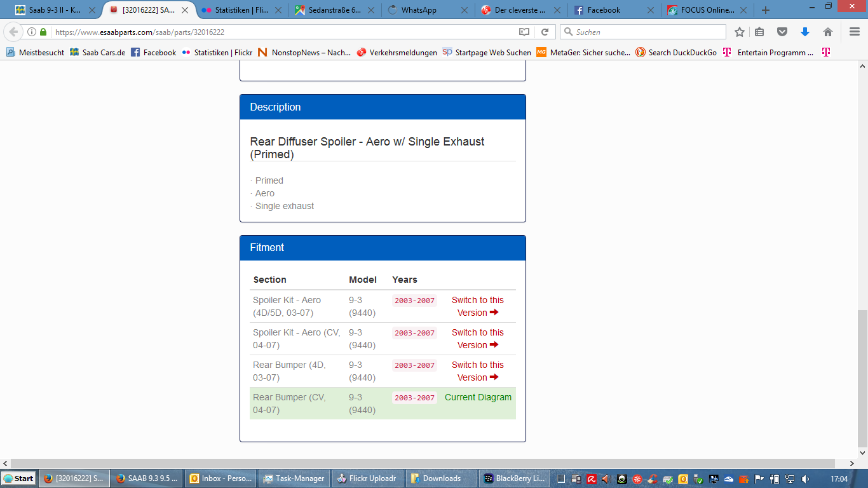Open the Downloads arrow in the toolbar
The width and height of the screenshot is (868, 488).
tap(805, 32)
